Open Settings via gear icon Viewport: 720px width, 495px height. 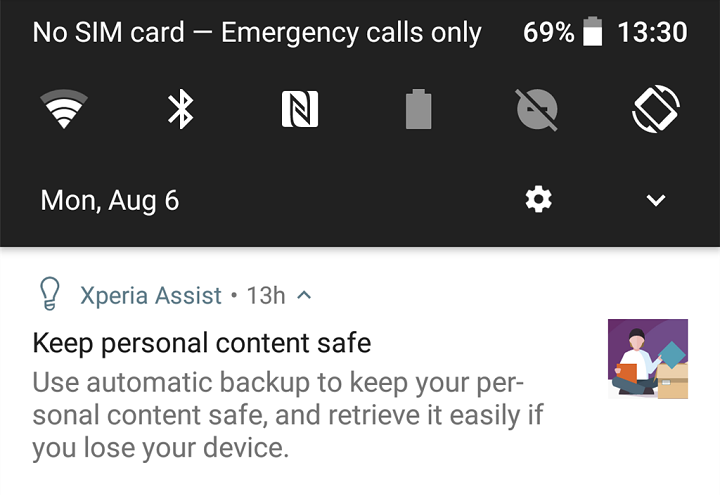pyautogui.click(x=539, y=200)
